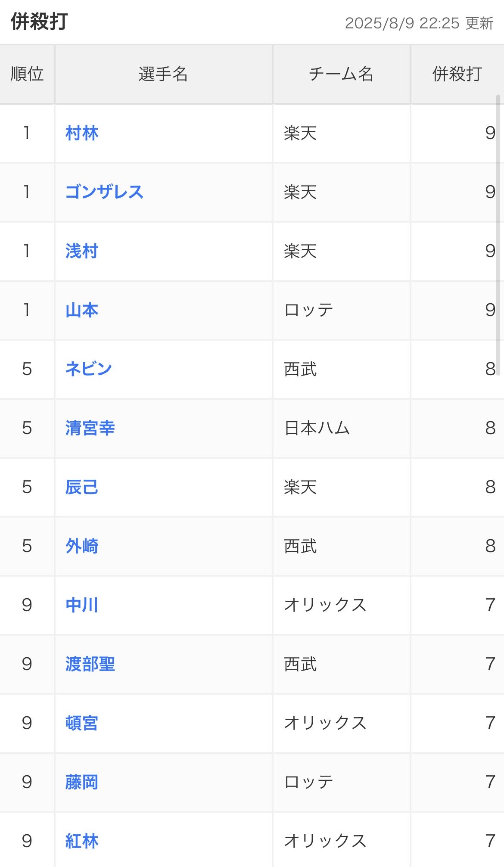Open player link 清宮幸

click(x=90, y=428)
